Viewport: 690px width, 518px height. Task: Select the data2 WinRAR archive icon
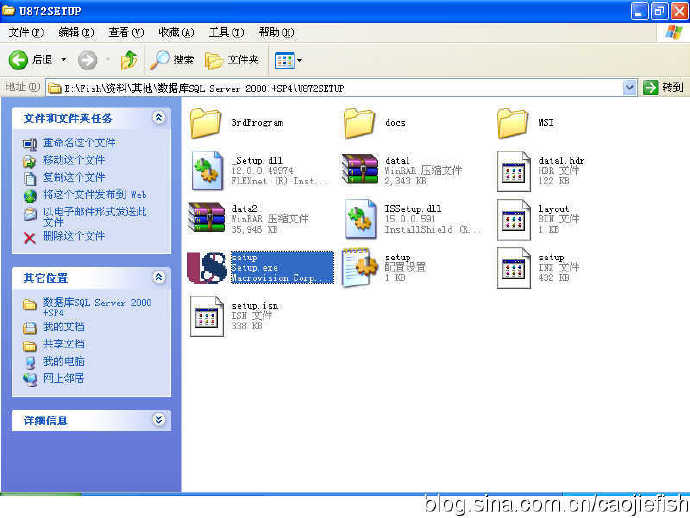click(x=206, y=217)
